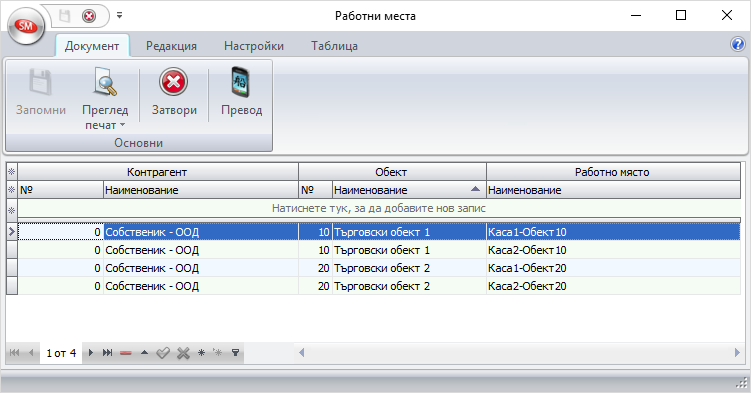Image resolution: width=751 pixels, height=393 pixels.
Task: Toggle sort on Обект Наименование column
Action: pyautogui.click(x=409, y=190)
